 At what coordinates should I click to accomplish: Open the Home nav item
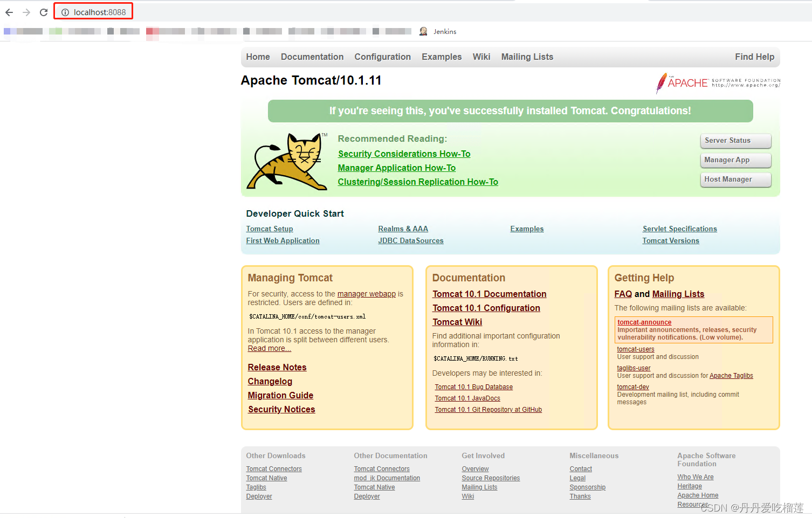pos(258,57)
